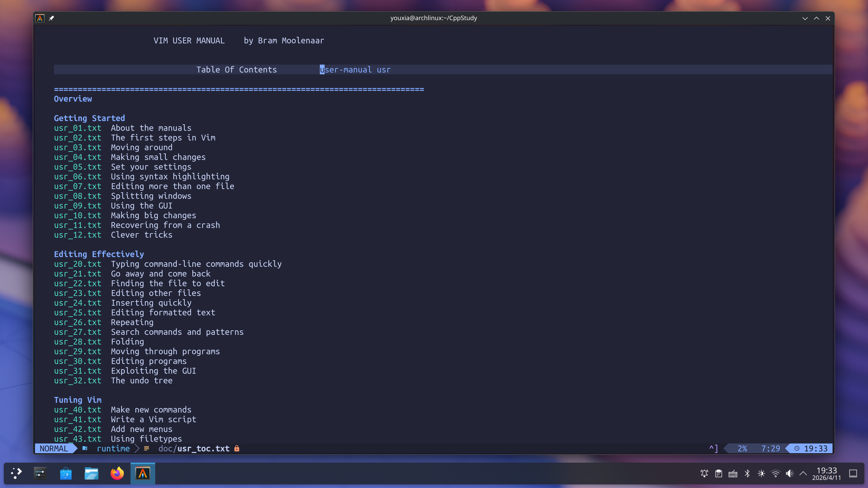Open Bluetooth settings in the tray
Image resolution: width=868 pixels, height=488 pixels.
747,474
